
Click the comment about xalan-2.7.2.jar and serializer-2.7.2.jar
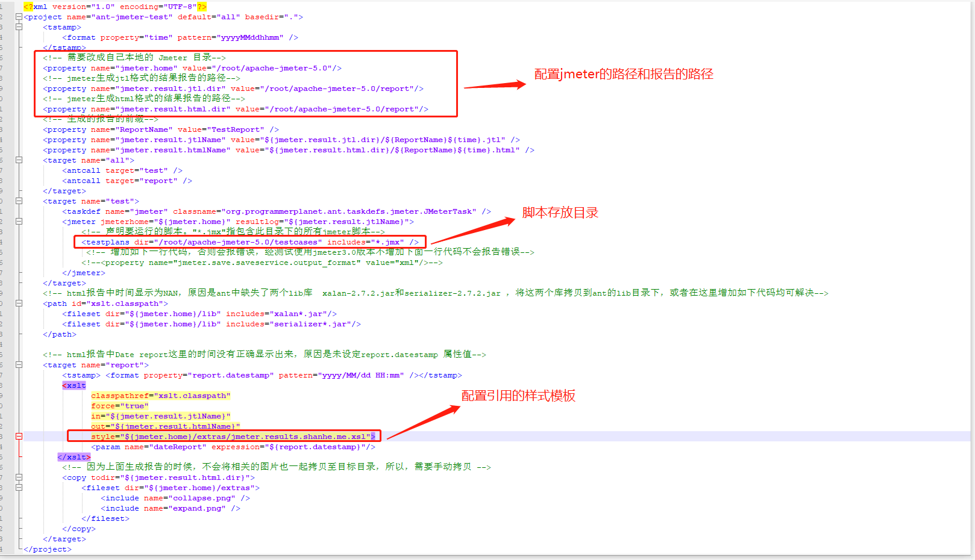pyautogui.click(x=436, y=293)
